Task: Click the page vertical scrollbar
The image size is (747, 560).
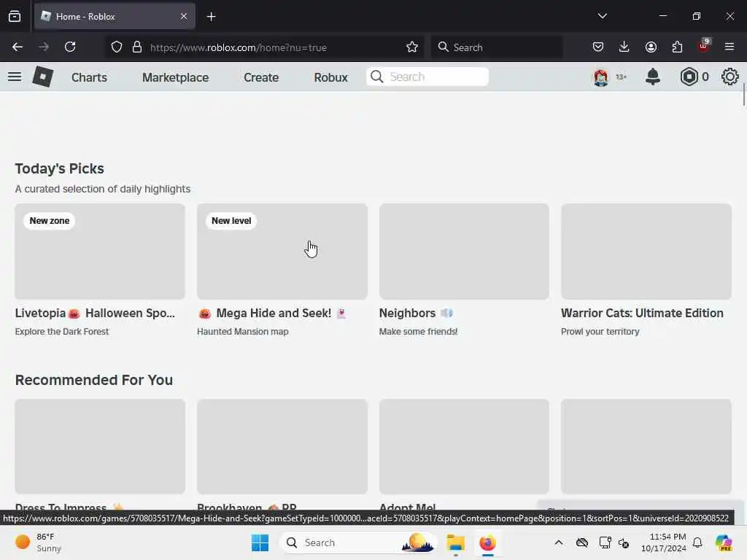Action: coord(743,95)
